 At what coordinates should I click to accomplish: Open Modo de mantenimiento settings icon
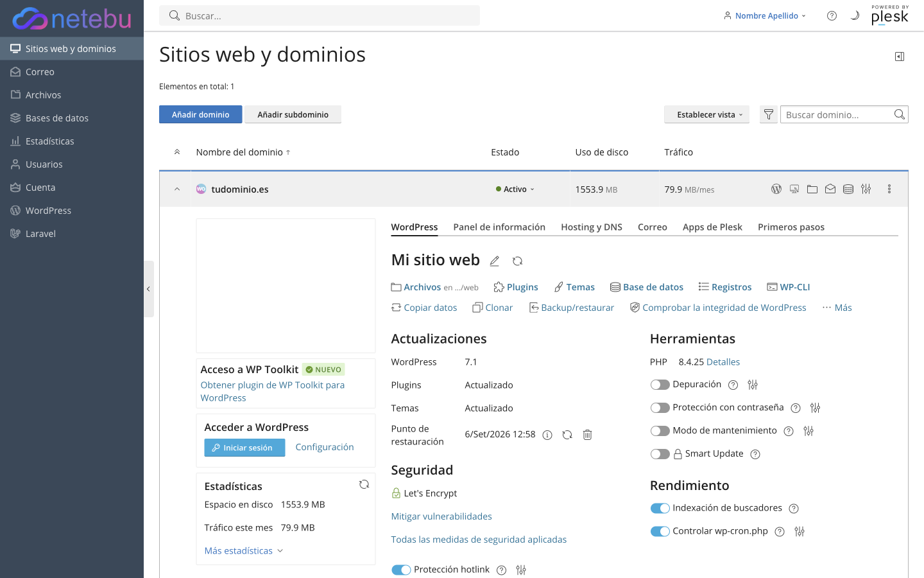point(809,431)
